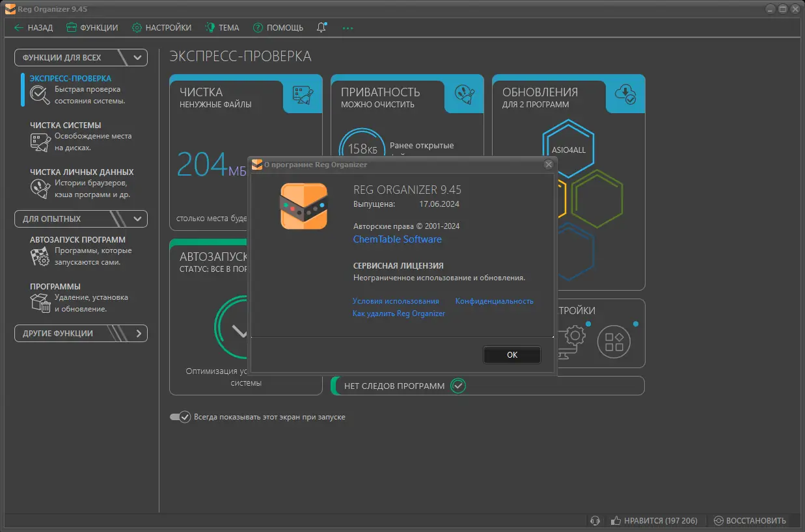
Task: Open the Помощь menu
Action: click(x=278, y=27)
